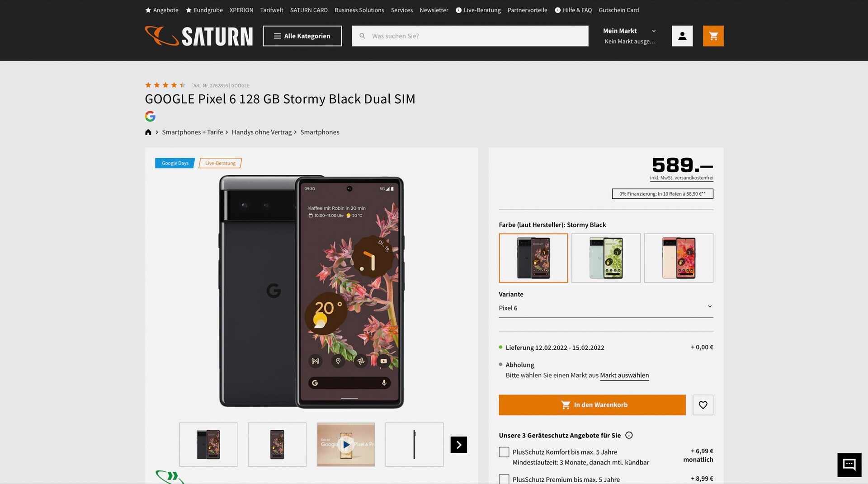Click the Saturn logo
The image size is (868, 484).
(199, 36)
